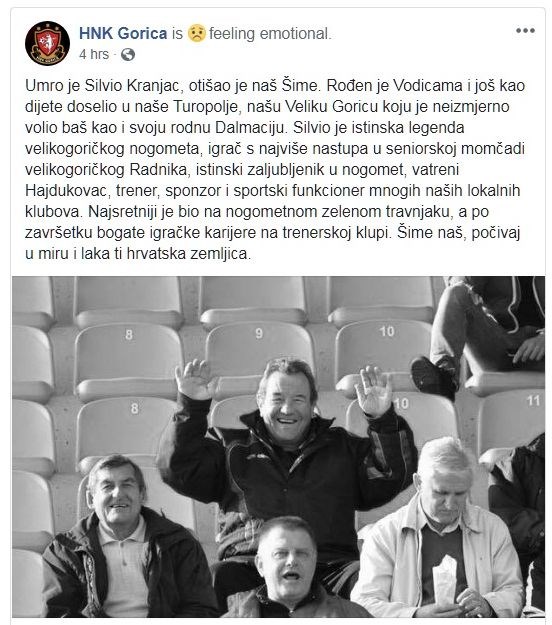Screen dimensions: 552x625
Task: Click the HNK Gorica profile avatar logo
Action: pyautogui.click(x=47, y=43)
